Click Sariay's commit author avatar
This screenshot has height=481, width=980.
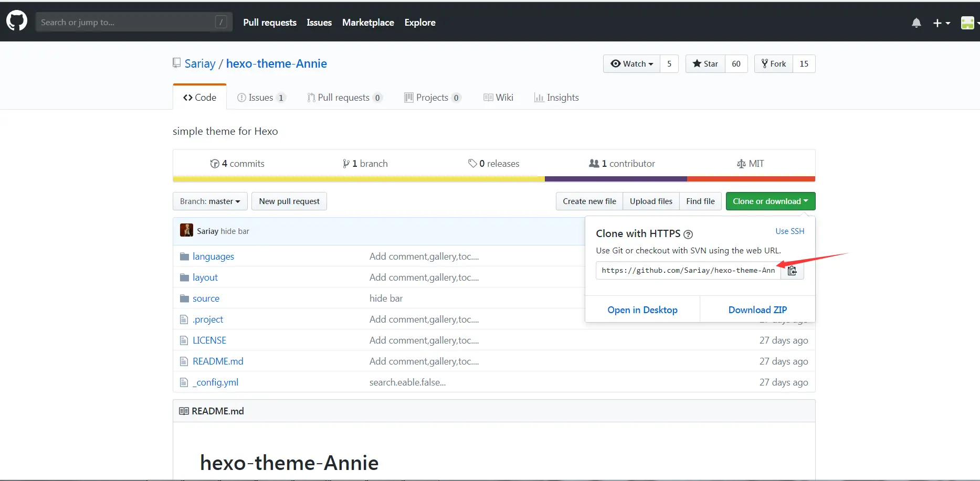click(186, 231)
